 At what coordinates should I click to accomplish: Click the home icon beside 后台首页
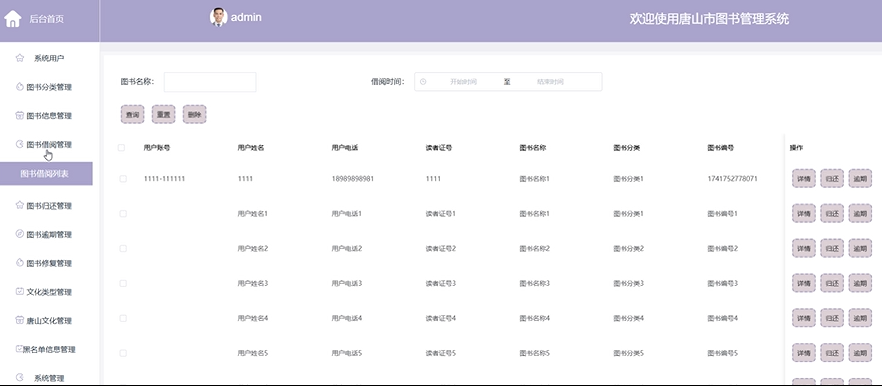[12, 19]
